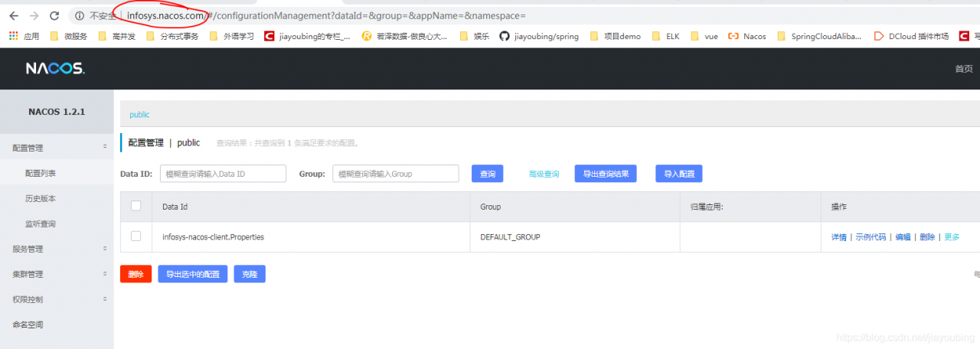Click the red 删除 button
This screenshot has height=349, width=980.
point(136,274)
